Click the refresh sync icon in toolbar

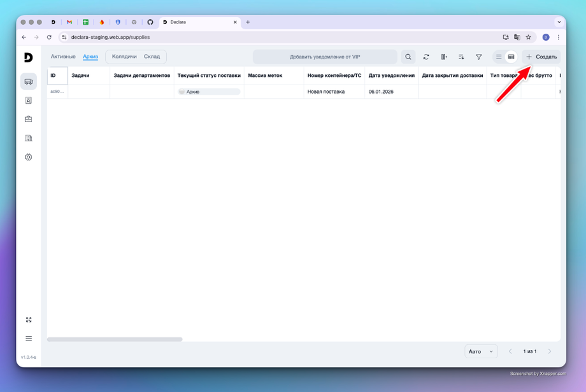click(426, 57)
